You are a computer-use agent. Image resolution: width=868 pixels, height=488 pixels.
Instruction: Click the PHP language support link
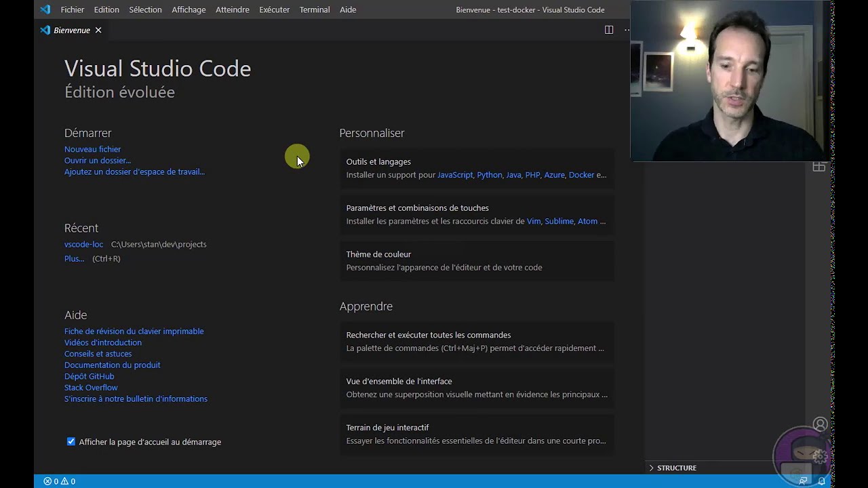[x=533, y=175]
